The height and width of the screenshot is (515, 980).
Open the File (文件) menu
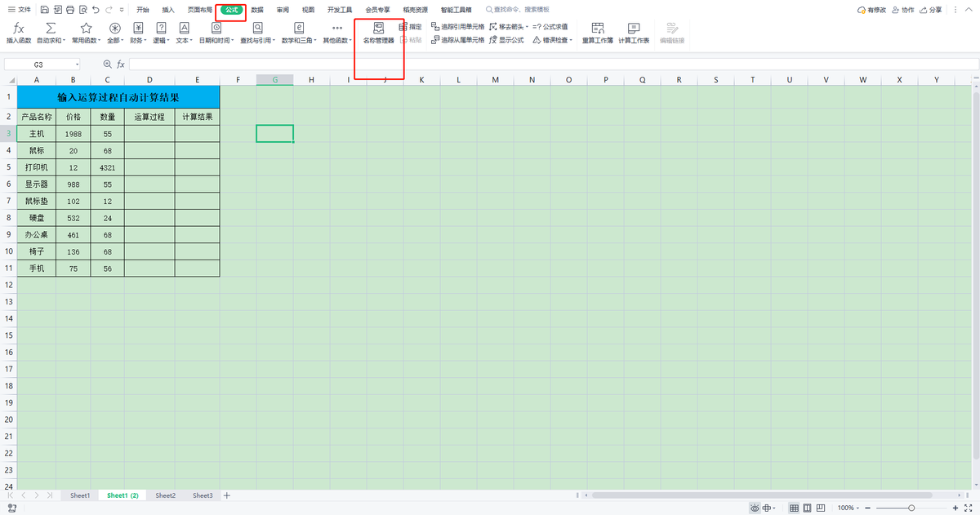tap(20, 10)
